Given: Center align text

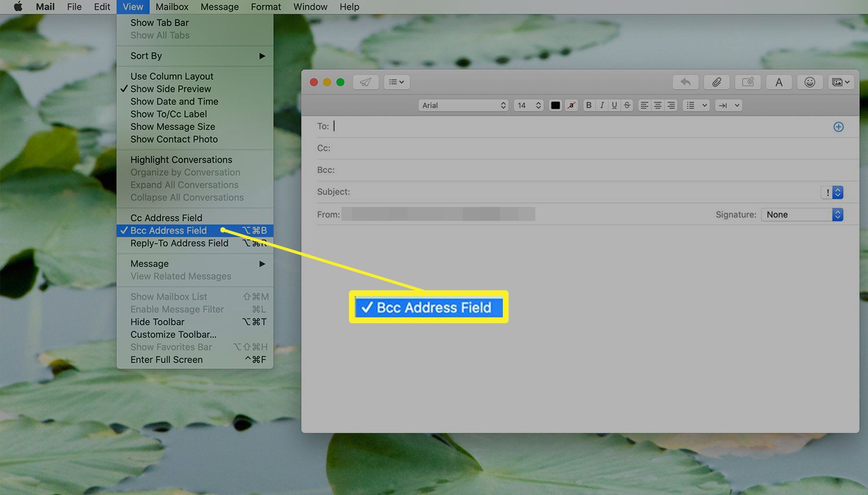Looking at the screenshot, I should tap(657, 105).
